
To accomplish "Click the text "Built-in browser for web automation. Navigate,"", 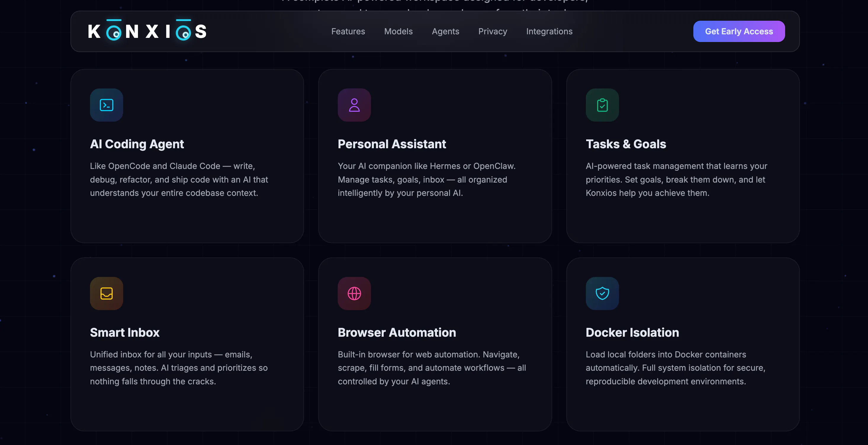I will click(429, 354).
